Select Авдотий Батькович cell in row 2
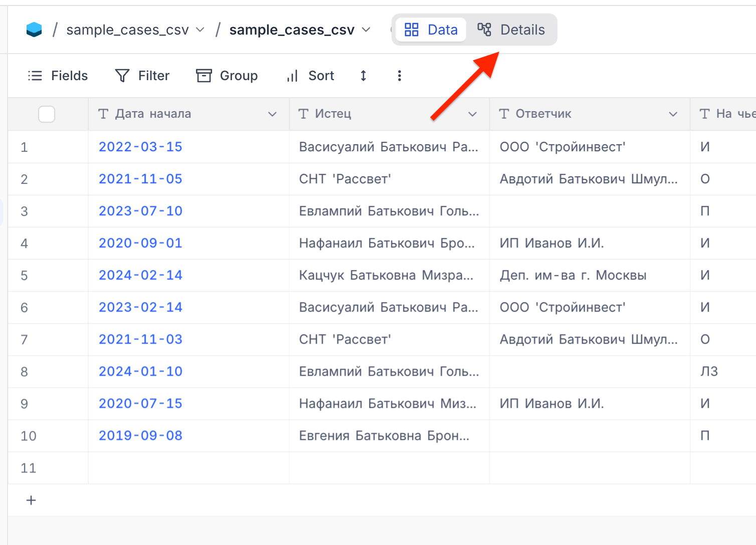Viewport: 756px width, 545px height. [x=590, y=179]
